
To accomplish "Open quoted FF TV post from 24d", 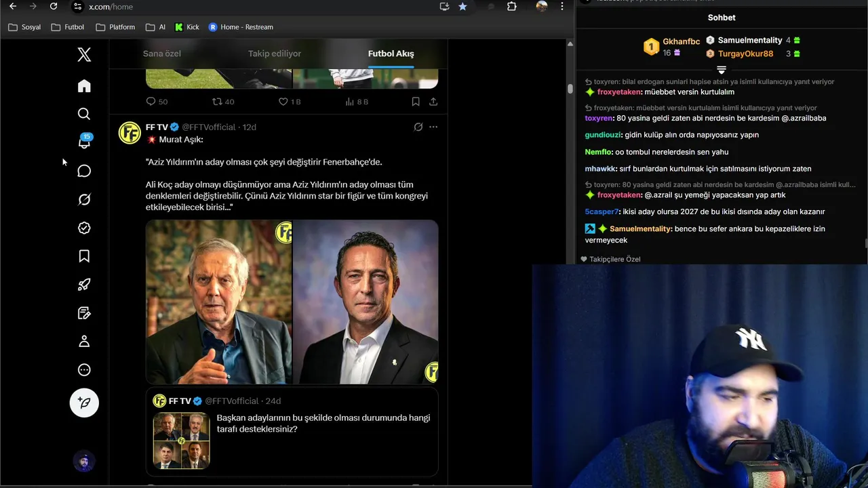I will click(x=292, y=432).
